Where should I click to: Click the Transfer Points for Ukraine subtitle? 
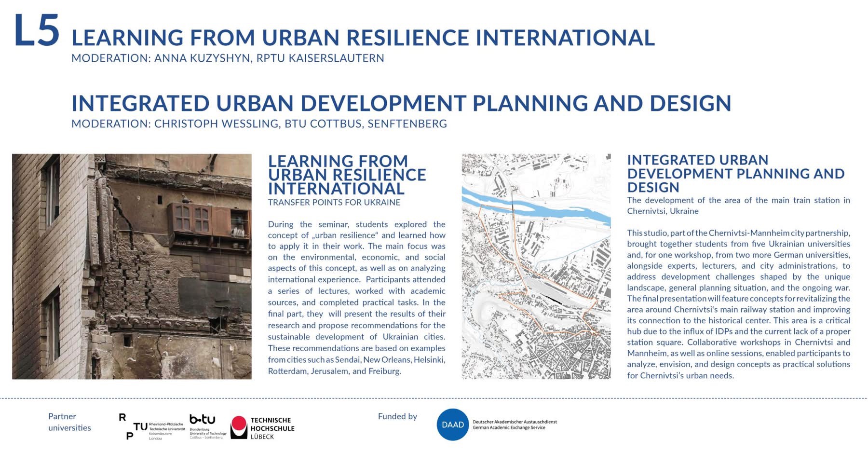tap(334, 202)
